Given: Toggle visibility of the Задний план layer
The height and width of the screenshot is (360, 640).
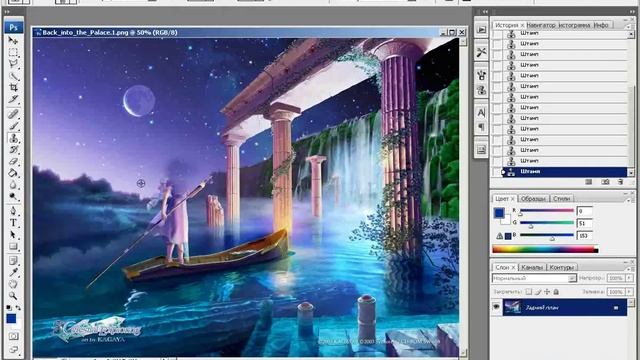Looking at the screenshot, I should 496,307.
